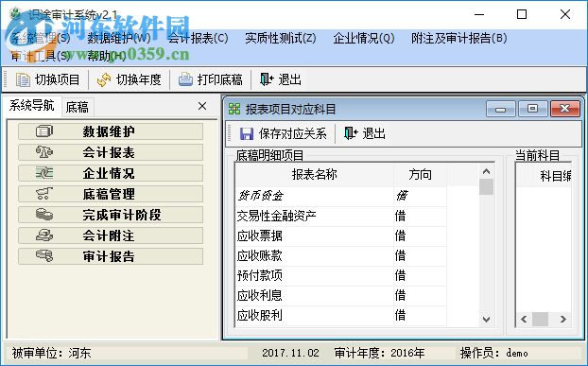The image size is (588, 366).
Task: Click the 报表项目对应科目 window title icon
Action: pos(234,109)
